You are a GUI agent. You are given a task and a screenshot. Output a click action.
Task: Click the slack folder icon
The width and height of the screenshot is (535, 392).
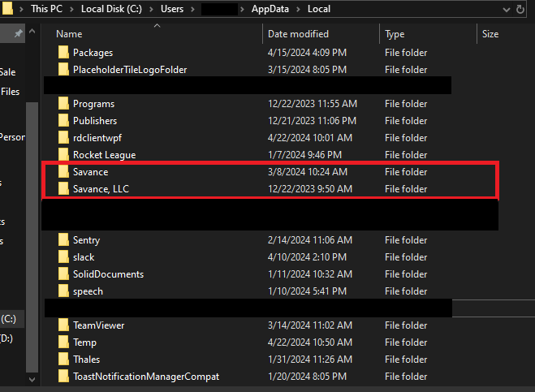coord(63,257)
